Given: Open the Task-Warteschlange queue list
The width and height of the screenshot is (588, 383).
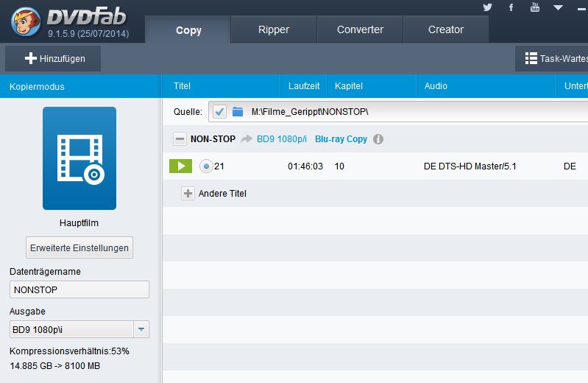Looking at the screenshot, I should coord(552,59).
